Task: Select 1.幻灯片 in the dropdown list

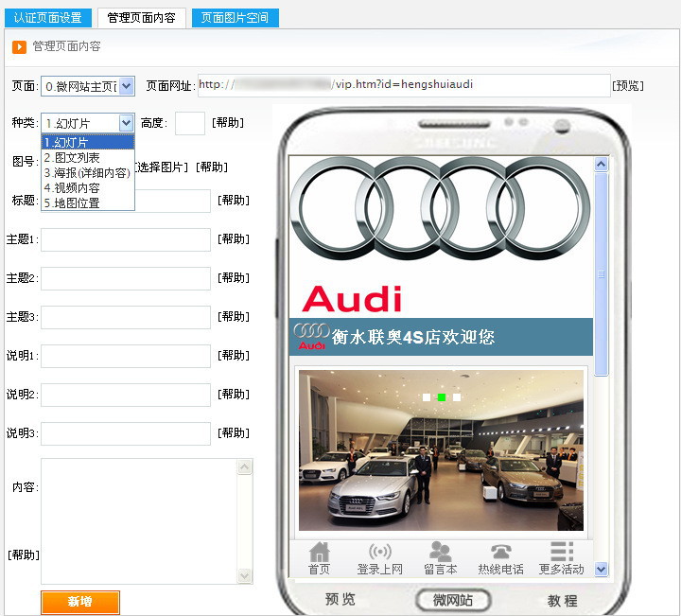Action: pos(88,142)
